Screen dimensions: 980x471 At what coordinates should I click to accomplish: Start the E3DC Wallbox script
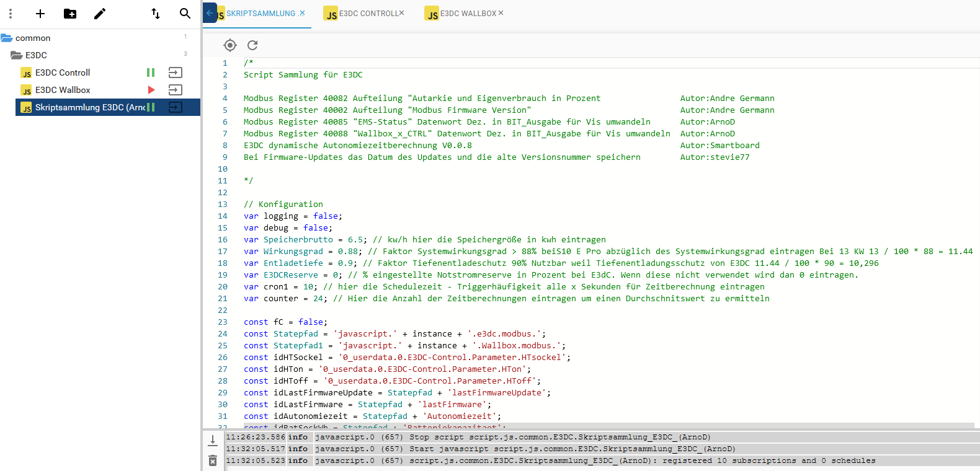tap(151, 90)
